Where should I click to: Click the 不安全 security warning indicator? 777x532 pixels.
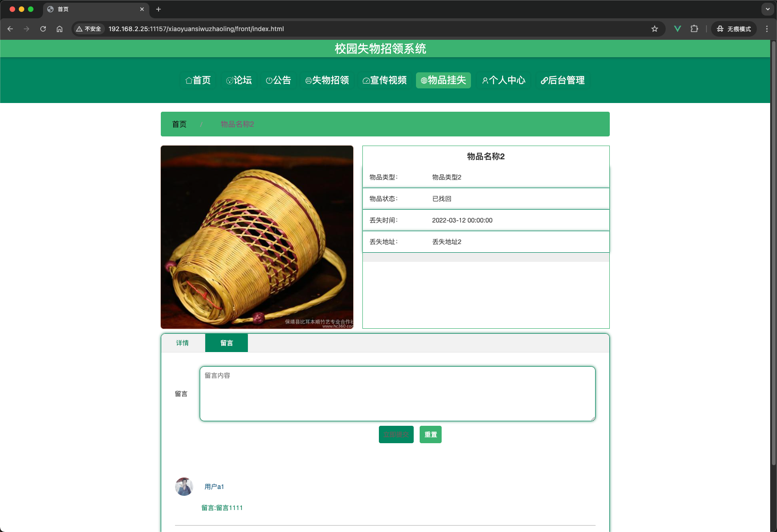[89, 29]
